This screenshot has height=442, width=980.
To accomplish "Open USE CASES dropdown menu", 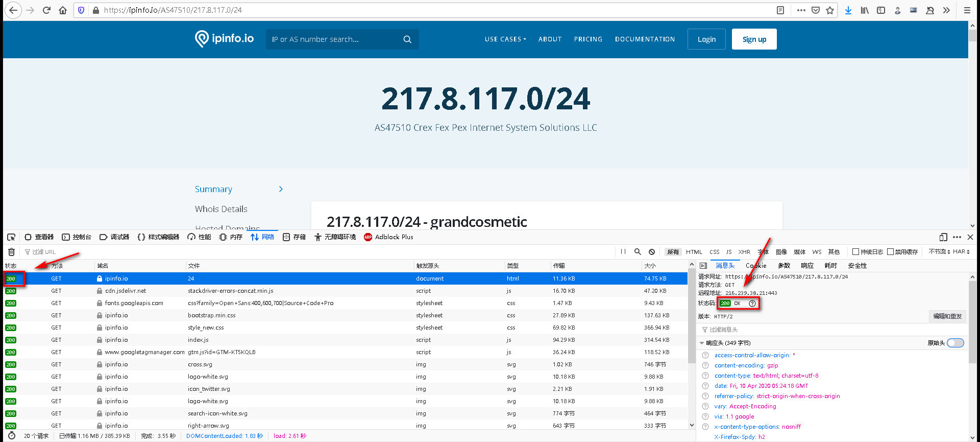I will (x=505, y=39).
